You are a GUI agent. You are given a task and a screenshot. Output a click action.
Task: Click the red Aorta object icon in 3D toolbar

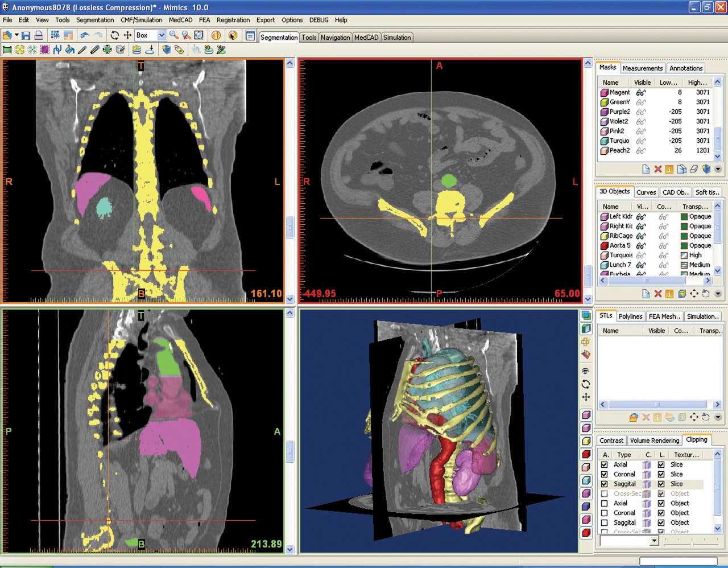pos(586,454)
